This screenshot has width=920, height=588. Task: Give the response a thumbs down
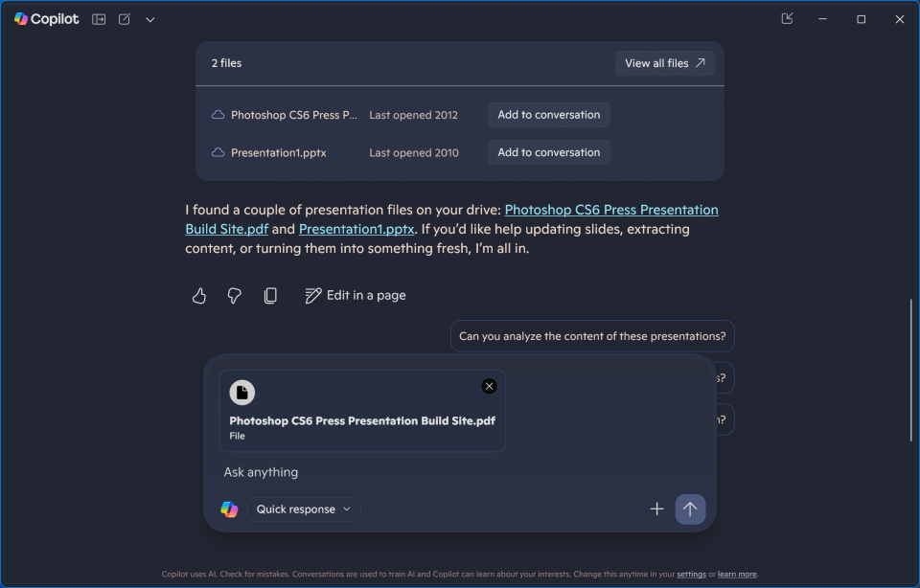(x=234, y=296)
